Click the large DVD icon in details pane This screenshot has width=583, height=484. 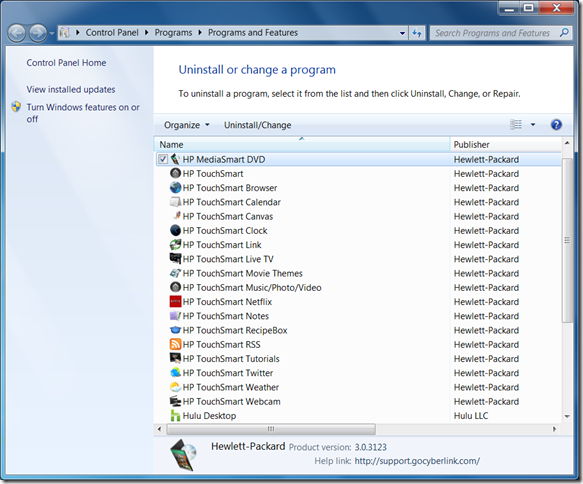coord(183,454)
